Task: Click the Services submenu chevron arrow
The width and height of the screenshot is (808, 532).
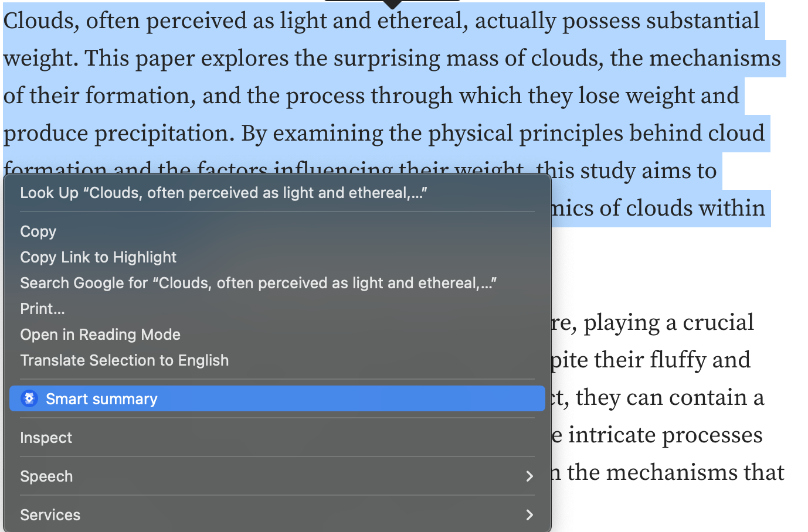Action: [x=529, y=514]
